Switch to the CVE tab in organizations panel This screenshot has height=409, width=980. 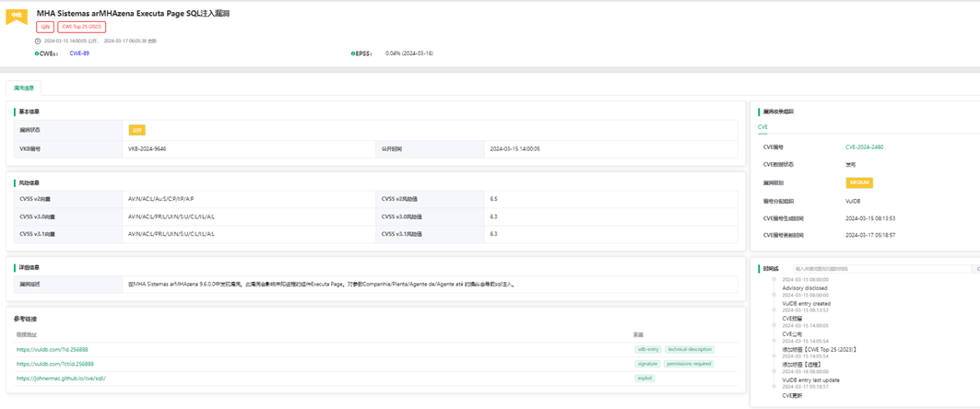pos(762,127)
